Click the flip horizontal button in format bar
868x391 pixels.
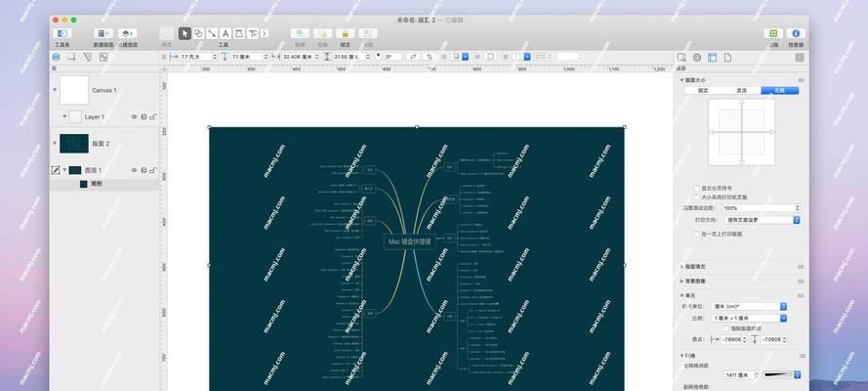pos(413,57)
